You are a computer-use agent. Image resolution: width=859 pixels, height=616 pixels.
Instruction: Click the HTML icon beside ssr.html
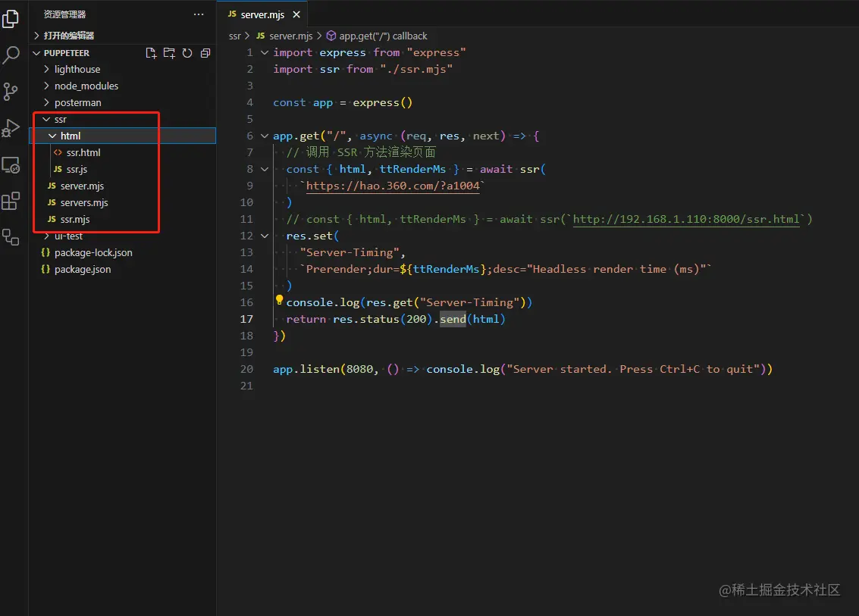(x=58, y=153)
